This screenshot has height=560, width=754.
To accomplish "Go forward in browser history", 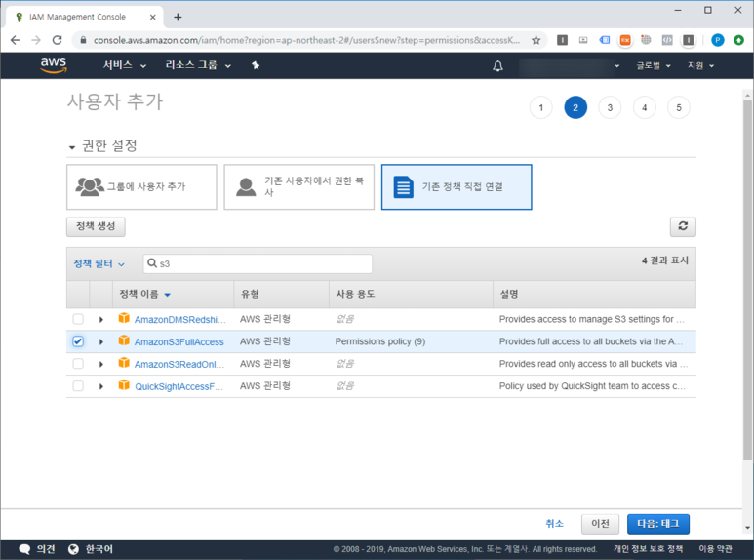I will point(36,40).
